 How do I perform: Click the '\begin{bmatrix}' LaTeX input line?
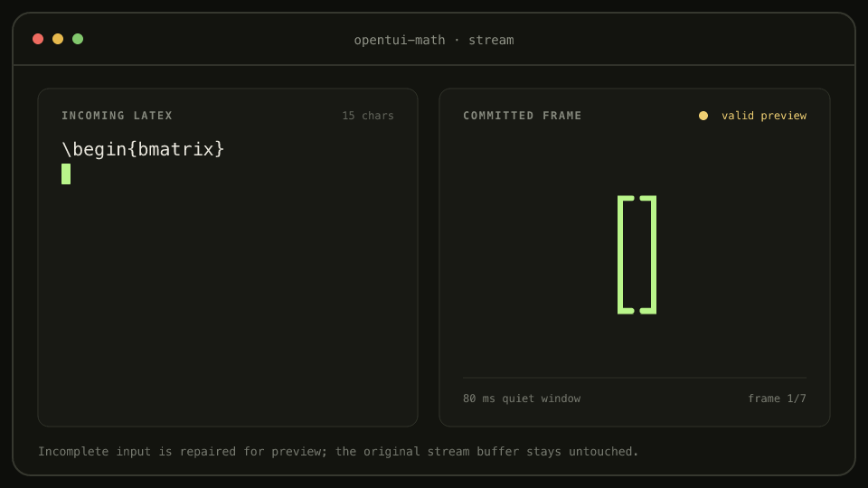point(143,149)
